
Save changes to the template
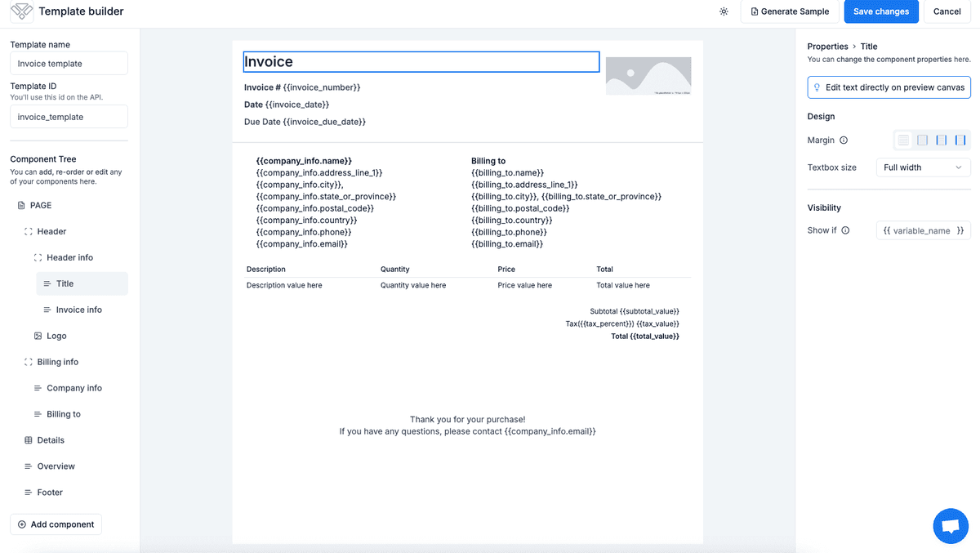click(x=881, y=11)
